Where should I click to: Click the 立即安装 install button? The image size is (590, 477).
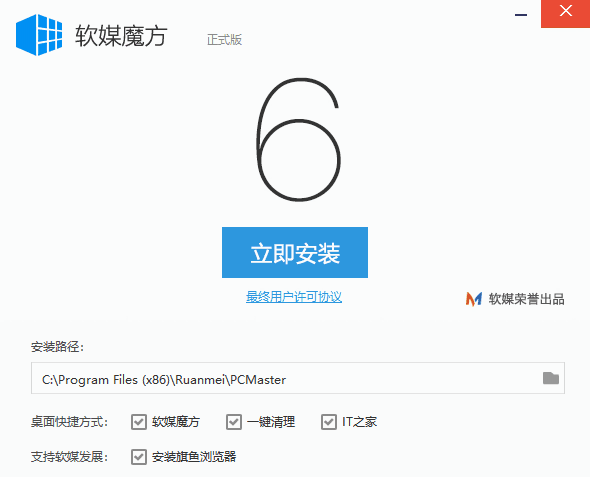(295, 252)
